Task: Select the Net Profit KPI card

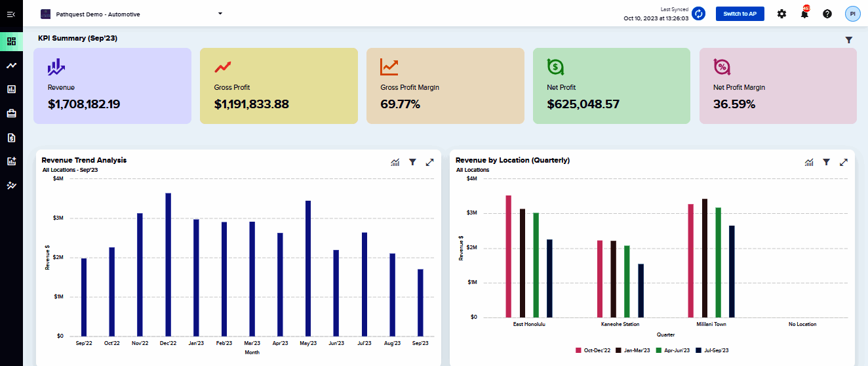Action: tap(612, 86)
